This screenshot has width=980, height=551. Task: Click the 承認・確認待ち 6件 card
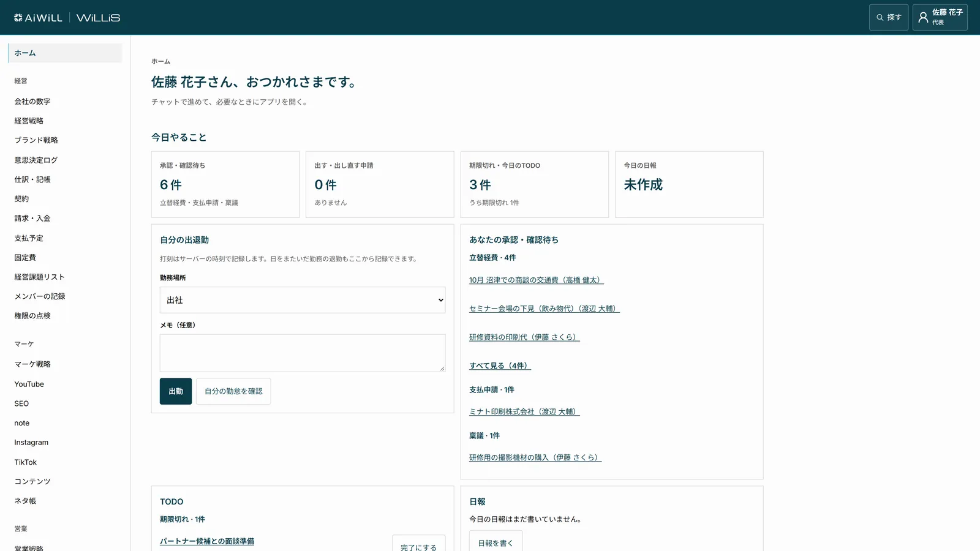click(x=225, y=184)
